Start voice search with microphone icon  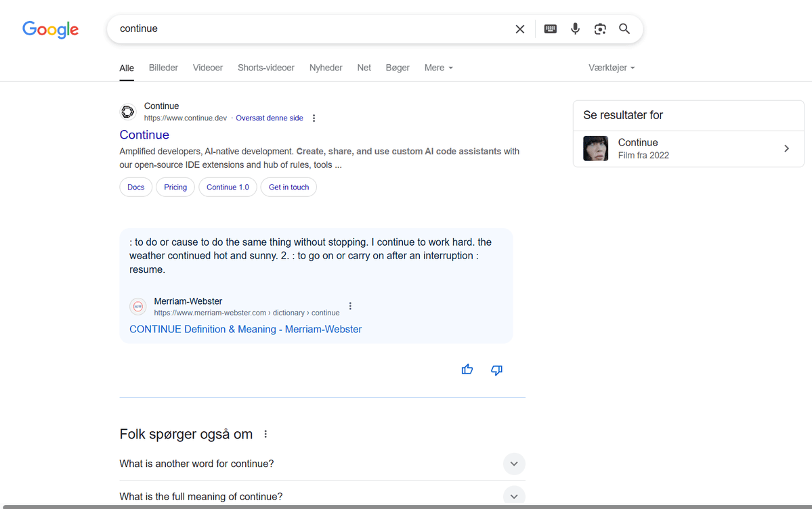[576, 29]
